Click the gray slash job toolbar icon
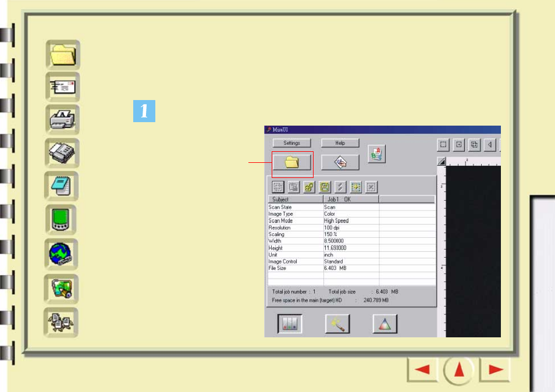Screen dimensions: 555x392 tap(340, 187)
